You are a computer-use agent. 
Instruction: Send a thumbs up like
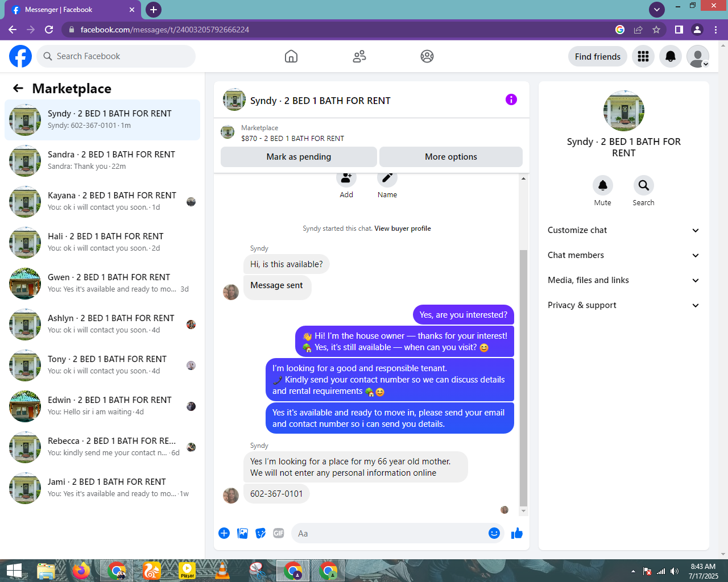point(517,533)
